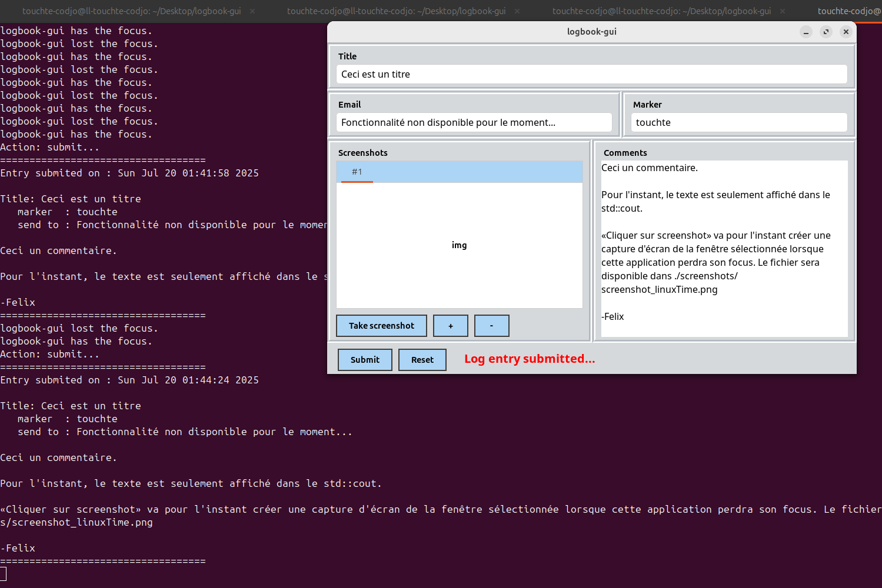
Task: Focus the Title input field
Action: pos(592,74)
